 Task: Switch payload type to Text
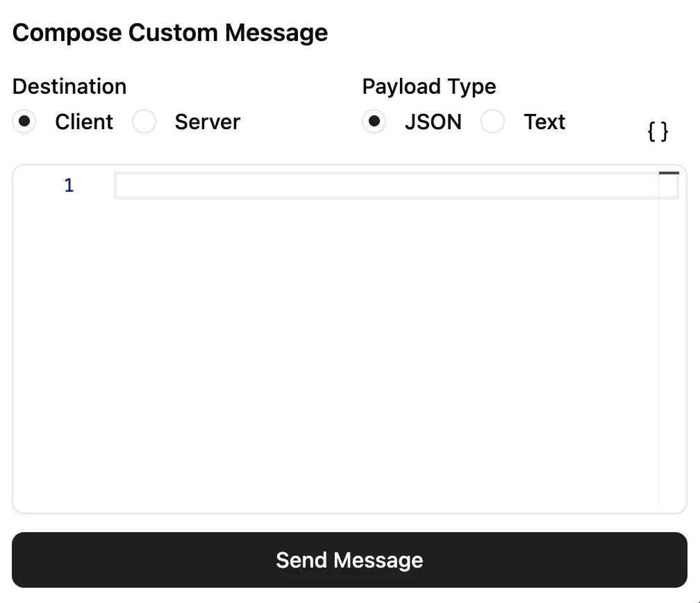(x=493, y=122)
